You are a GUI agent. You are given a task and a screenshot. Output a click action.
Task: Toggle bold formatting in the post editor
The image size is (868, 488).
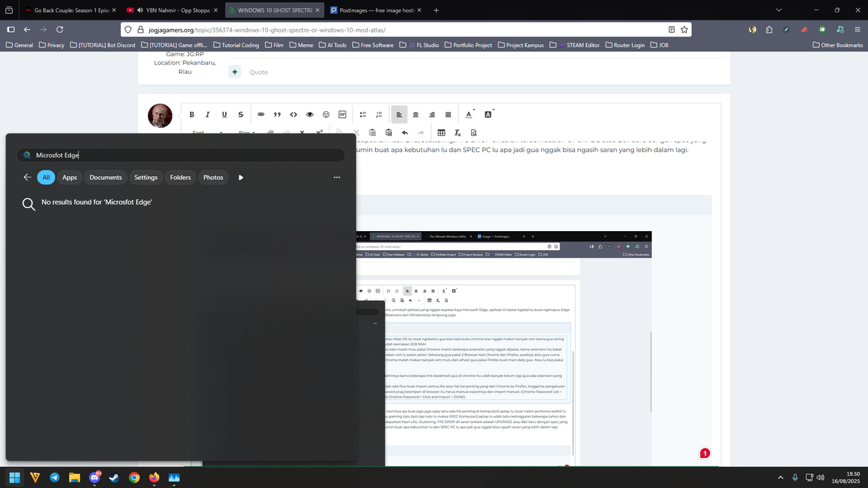tap(192, 115)
